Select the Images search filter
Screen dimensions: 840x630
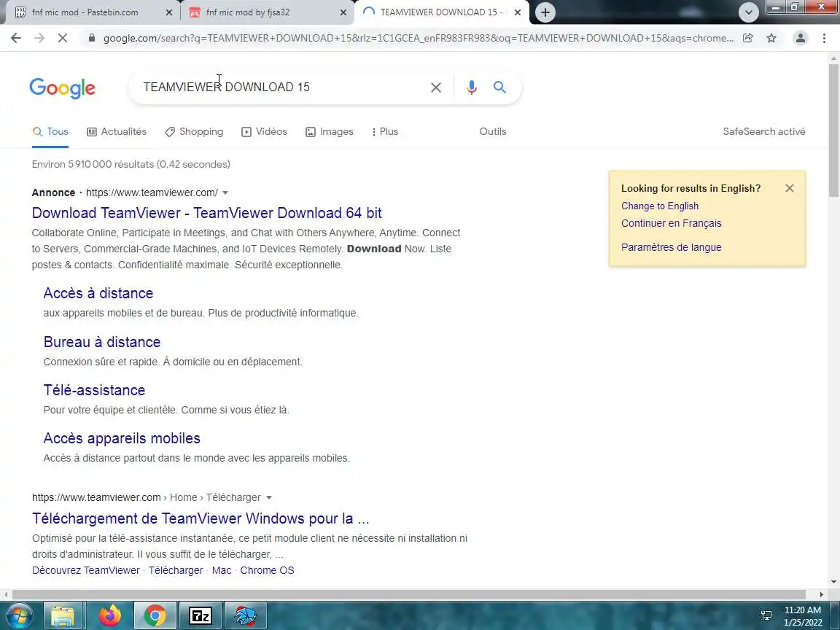tap(330, 132)
